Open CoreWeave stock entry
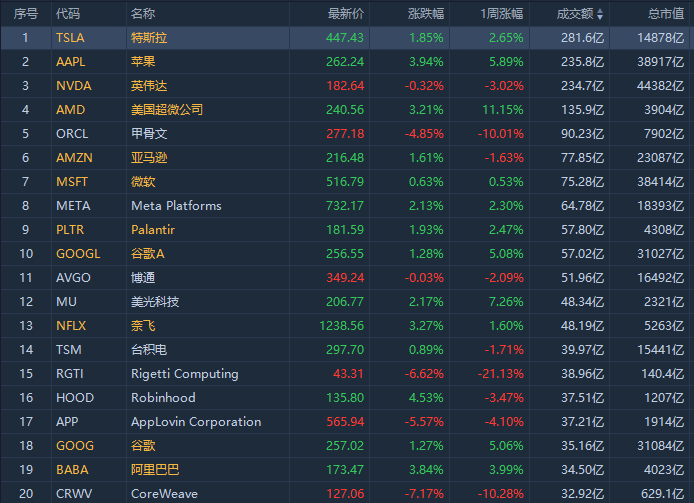The image size is (694, 503). tap(164, 493)
